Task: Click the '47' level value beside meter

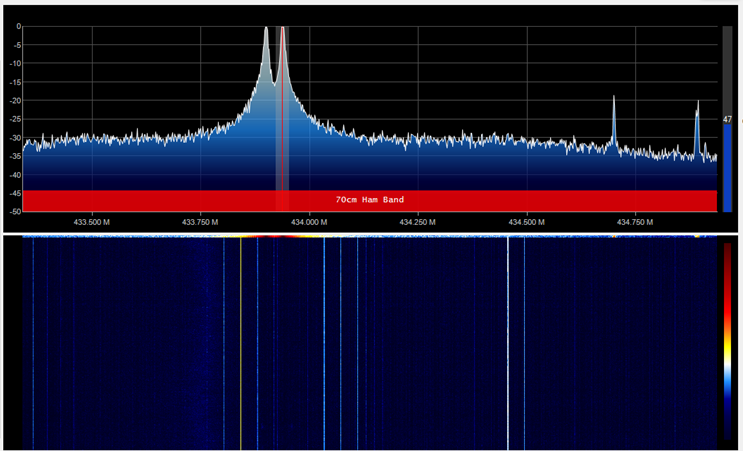Action: pyautogui.click(x=727, y=120)
